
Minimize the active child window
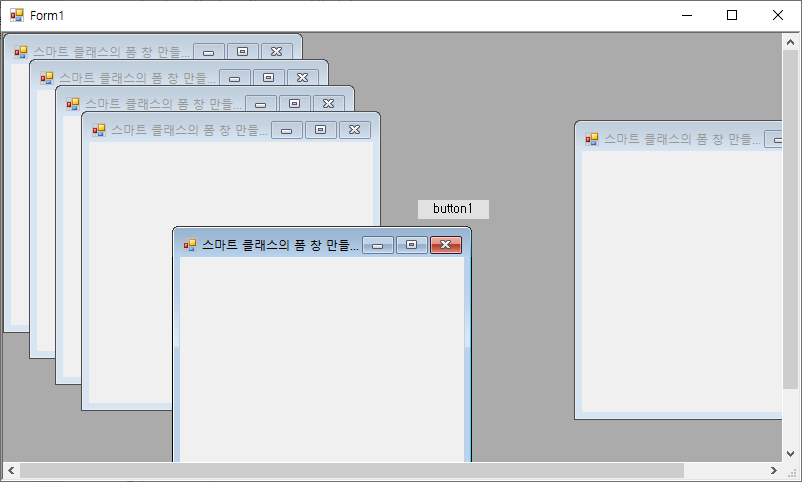pos(378,245)
